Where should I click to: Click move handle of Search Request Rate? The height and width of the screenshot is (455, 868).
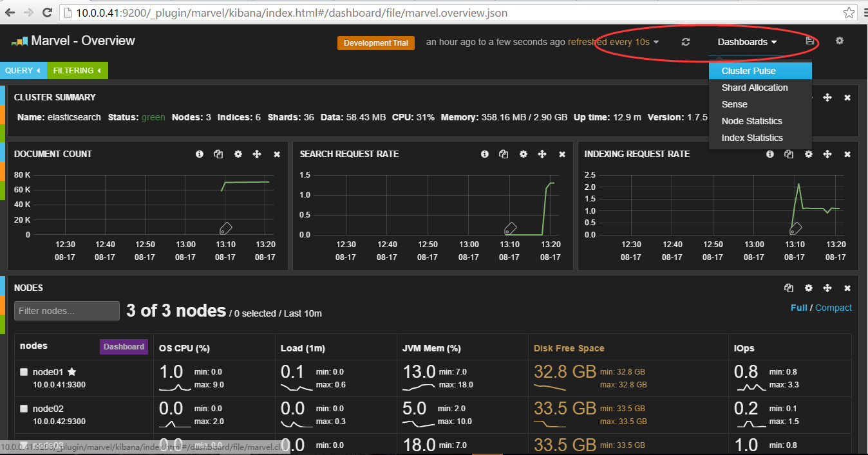(542, 154)
